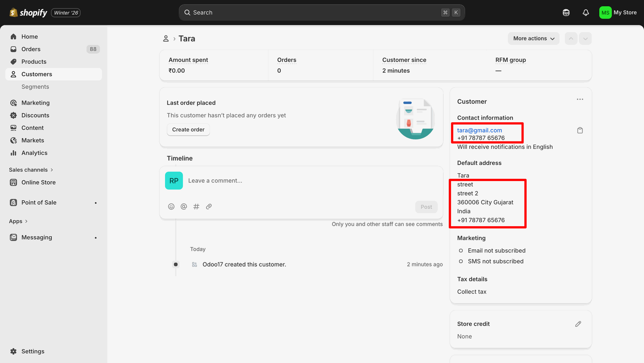Go to next customer arrow
Image resolution: width=644 pixels, height=363 pixels.
[x=585, y=39]
